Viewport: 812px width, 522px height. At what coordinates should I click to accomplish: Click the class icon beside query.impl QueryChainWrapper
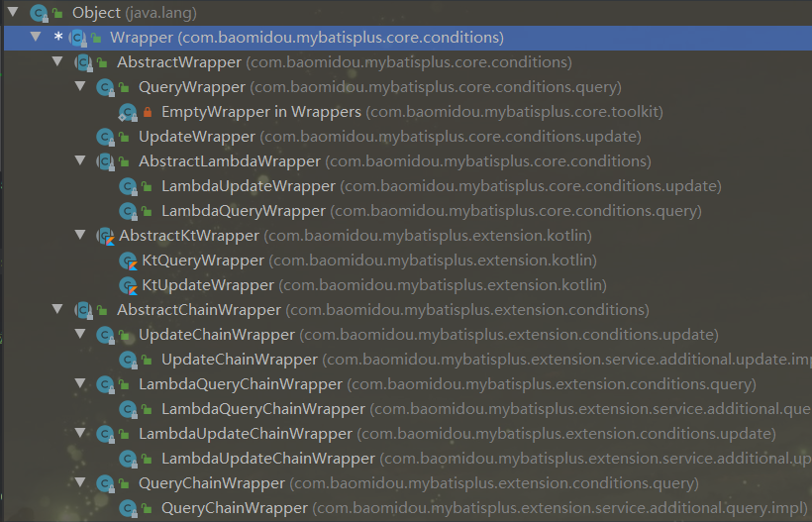tap(128, 509)
